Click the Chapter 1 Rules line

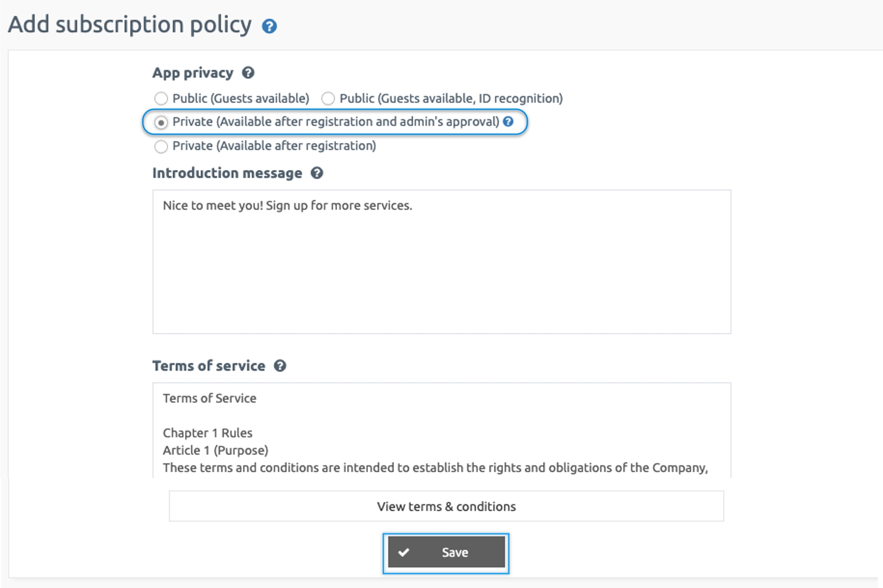(x=208, y=433)
